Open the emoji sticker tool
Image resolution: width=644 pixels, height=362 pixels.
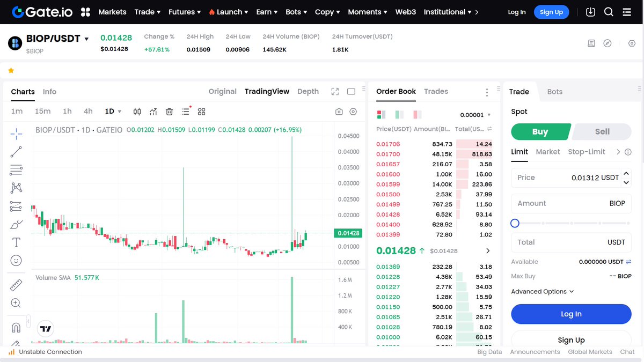[x=16, y=261]
